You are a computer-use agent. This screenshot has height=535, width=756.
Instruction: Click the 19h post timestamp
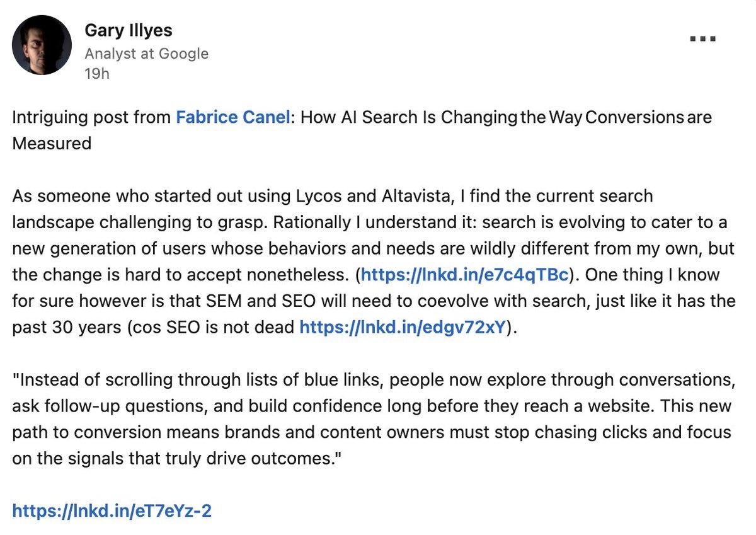pyautogui.click(x=97, y=73)
